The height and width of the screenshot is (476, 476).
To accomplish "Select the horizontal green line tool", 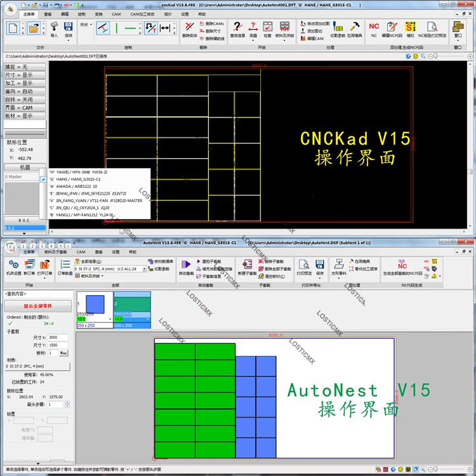I will 130,28.
